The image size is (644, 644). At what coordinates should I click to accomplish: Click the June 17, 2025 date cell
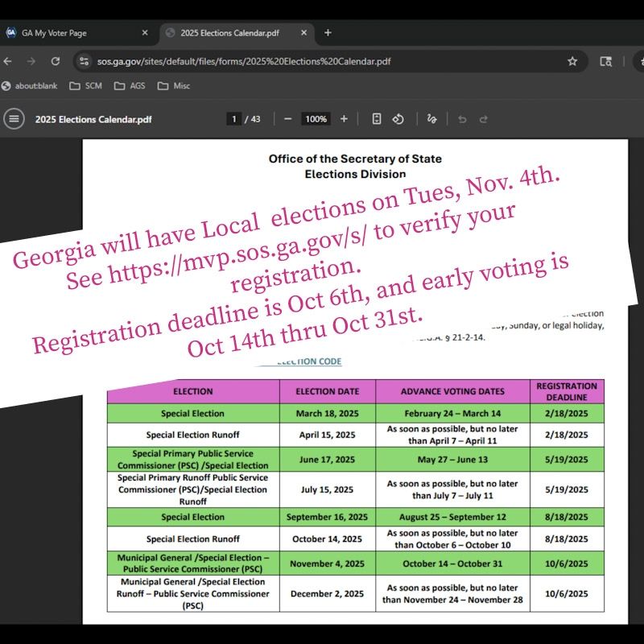[328, 460]
